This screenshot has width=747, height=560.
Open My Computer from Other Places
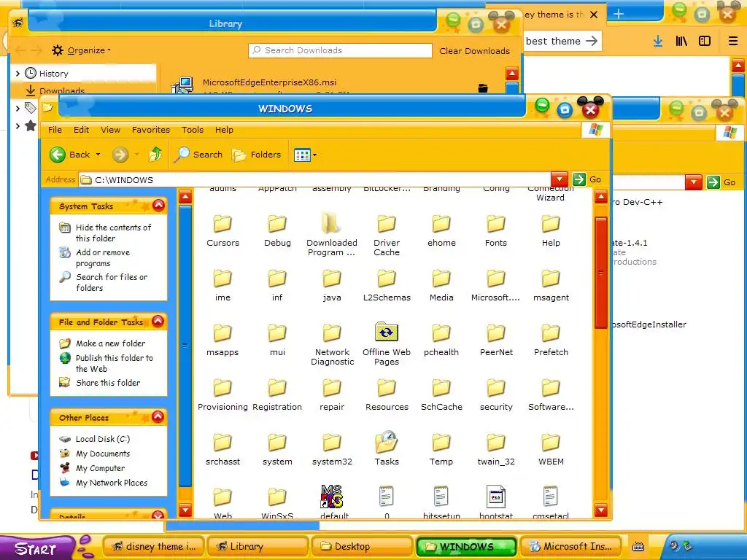pos(100,468)
